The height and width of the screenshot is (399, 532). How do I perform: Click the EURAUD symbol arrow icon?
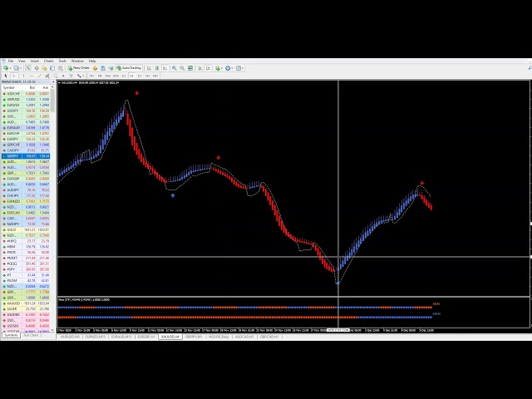4,128
